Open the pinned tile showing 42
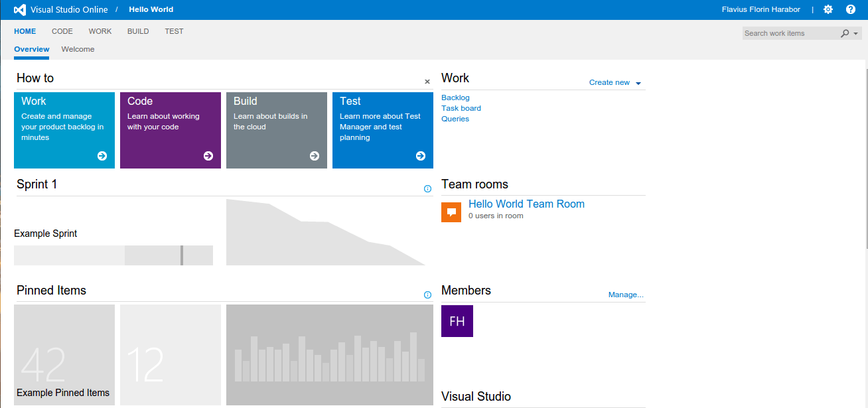The image size is (868, 408). 64,355
